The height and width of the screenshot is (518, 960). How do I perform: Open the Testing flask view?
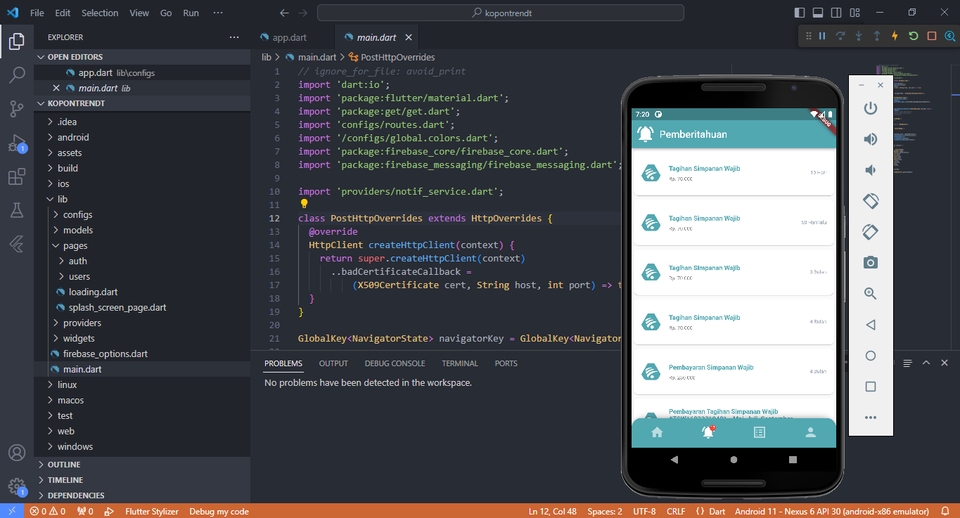(x=17, y=210)
